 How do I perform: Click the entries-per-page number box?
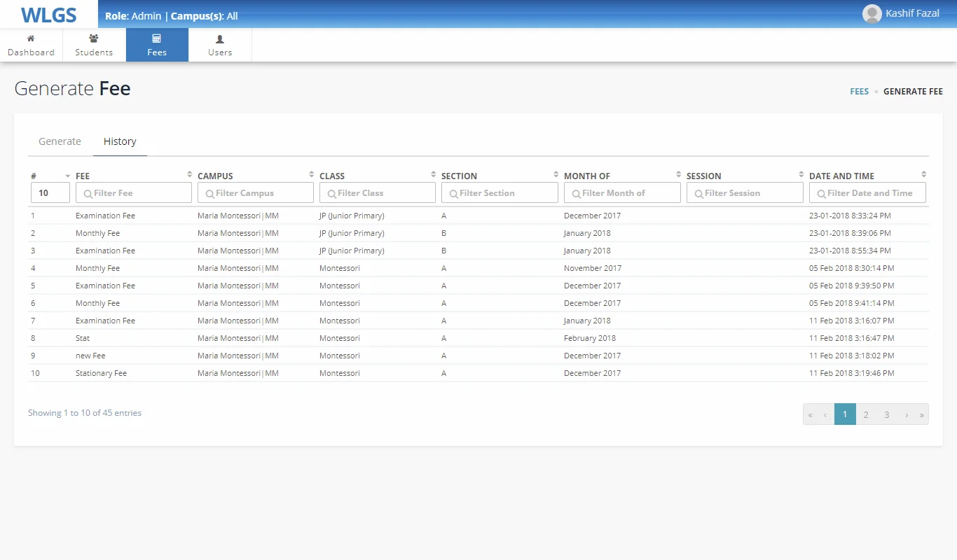(x=50, y=193)
